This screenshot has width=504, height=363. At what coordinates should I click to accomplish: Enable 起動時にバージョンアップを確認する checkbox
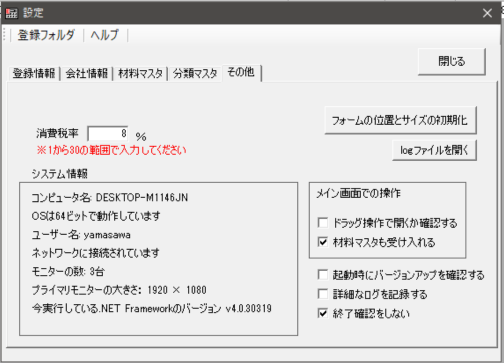[x=323, y=275]
